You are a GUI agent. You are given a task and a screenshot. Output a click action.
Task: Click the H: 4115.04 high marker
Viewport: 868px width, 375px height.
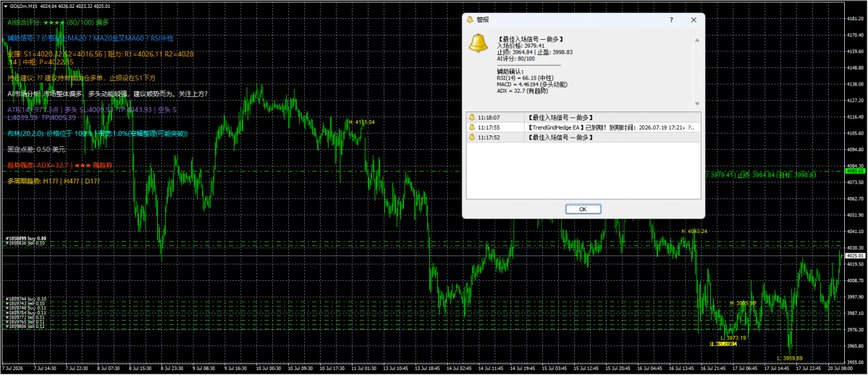coord(361,122)
